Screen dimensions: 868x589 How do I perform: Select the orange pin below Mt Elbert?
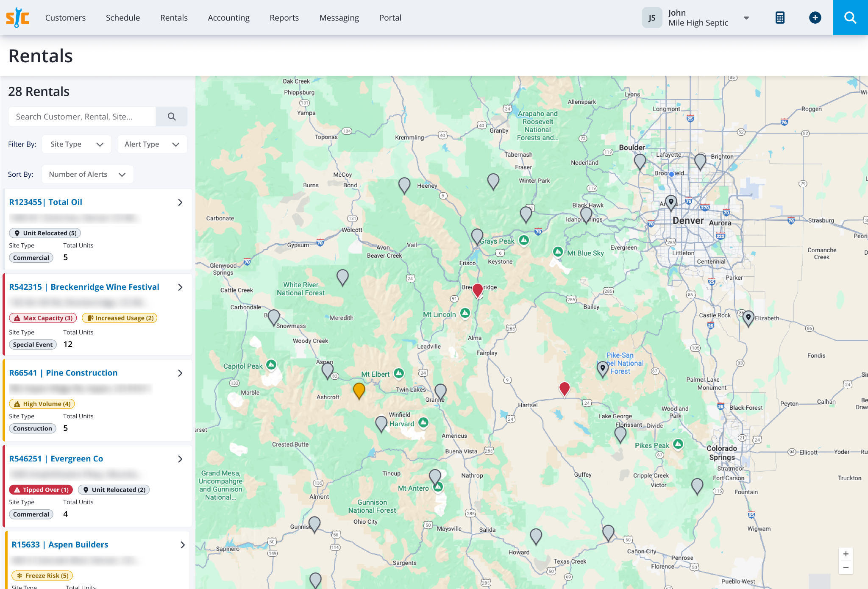(x=359, y=391)
